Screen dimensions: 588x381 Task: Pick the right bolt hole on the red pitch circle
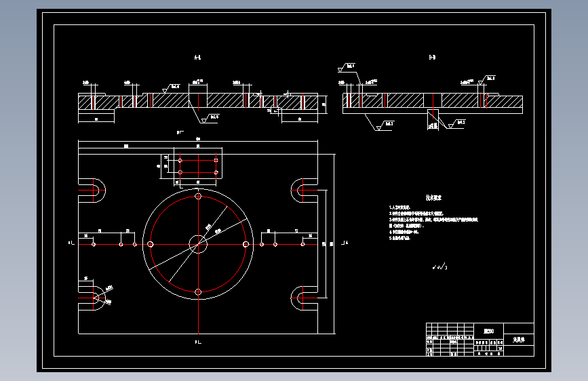point(246,244)
